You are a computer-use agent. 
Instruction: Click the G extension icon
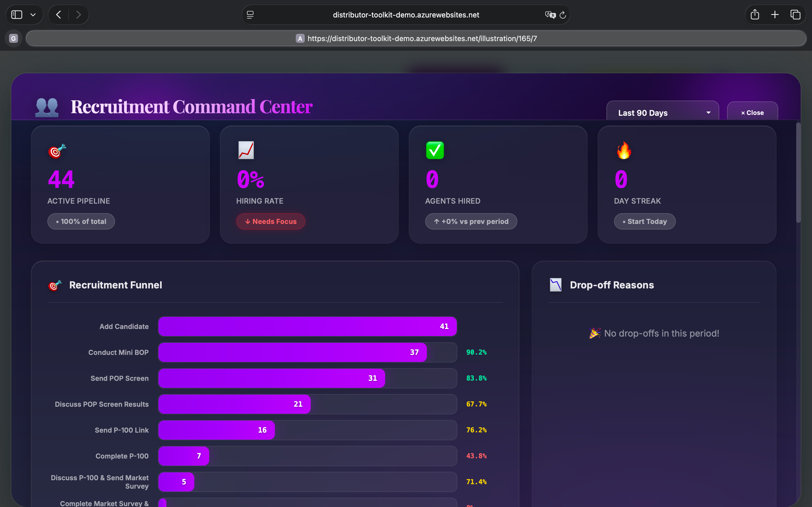coord(14,39)
